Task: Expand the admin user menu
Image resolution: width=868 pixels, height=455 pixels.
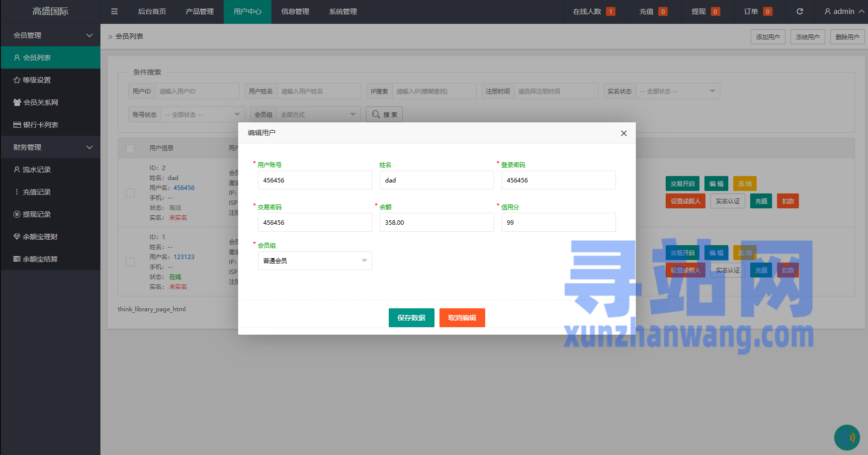Action: [x=844, y=11]
